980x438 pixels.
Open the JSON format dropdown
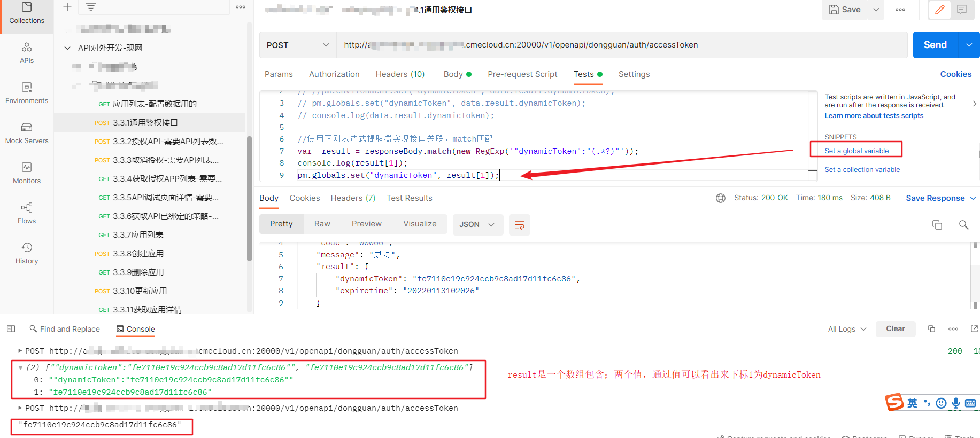pos(478,225)
